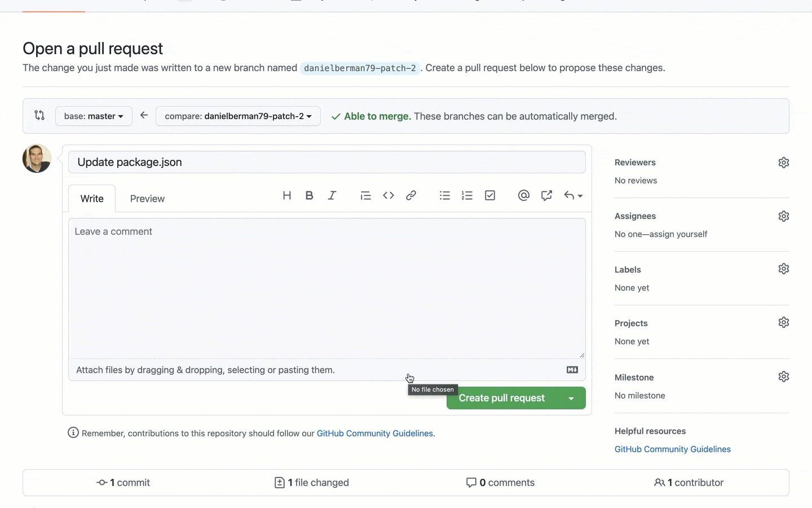Click the pull request title field
812x508 pixels.
[x=327, y=162]
